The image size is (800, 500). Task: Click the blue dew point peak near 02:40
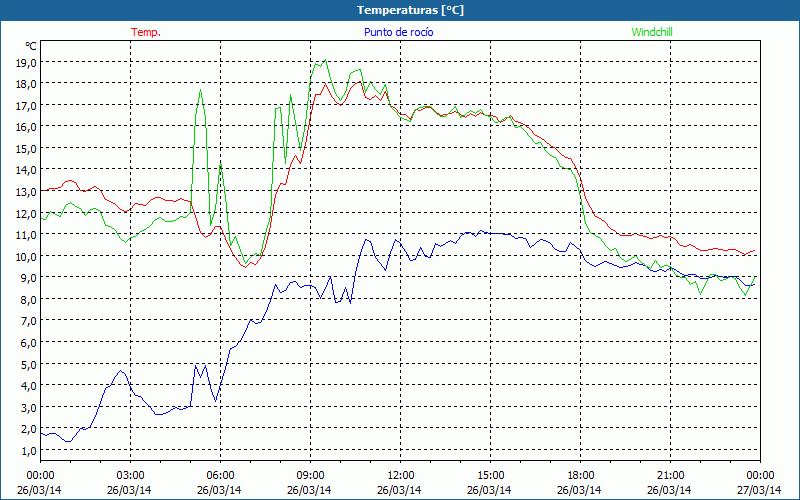120,371
